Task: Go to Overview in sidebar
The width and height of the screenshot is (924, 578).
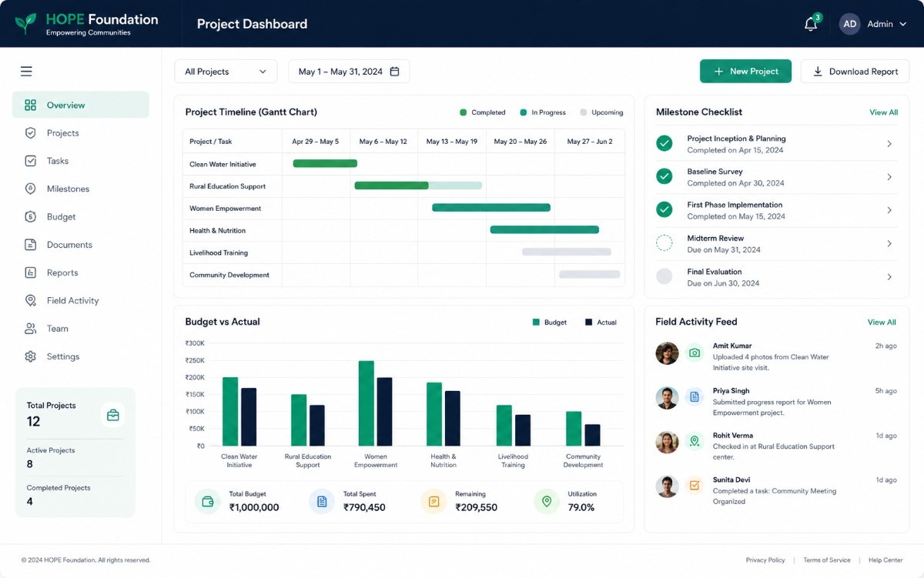Action: [81, 105]
